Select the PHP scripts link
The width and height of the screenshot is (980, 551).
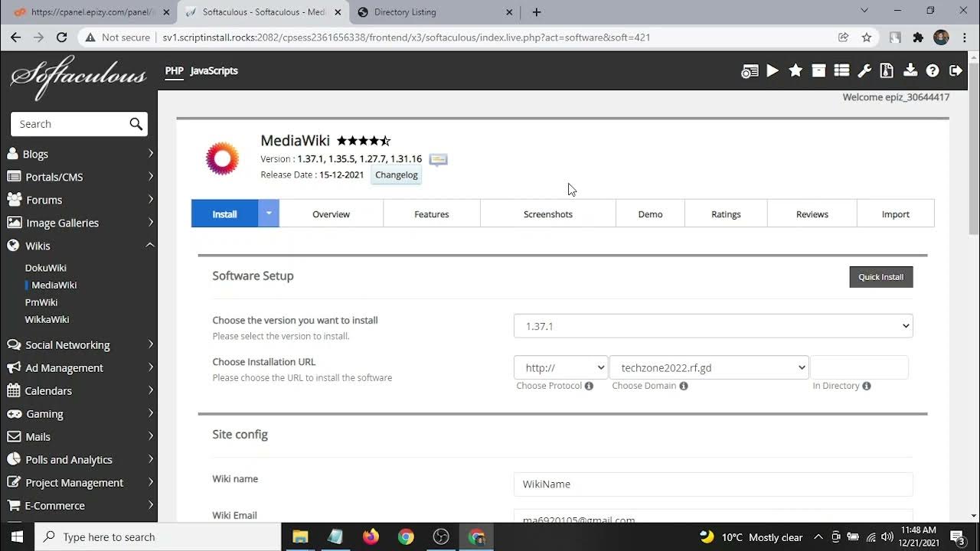pos(175,70)
